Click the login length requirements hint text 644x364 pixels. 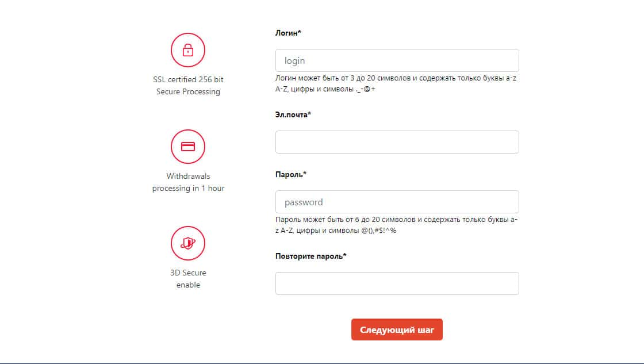pyautogui.click(x=396, y=83)
